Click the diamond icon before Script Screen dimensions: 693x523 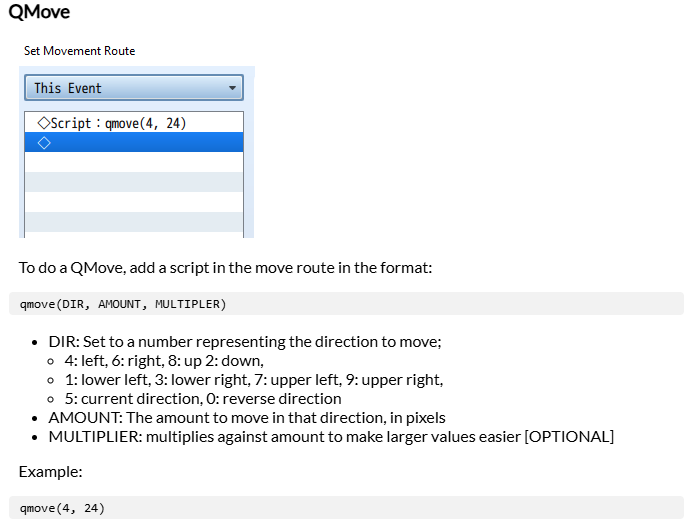pos(44,123)
